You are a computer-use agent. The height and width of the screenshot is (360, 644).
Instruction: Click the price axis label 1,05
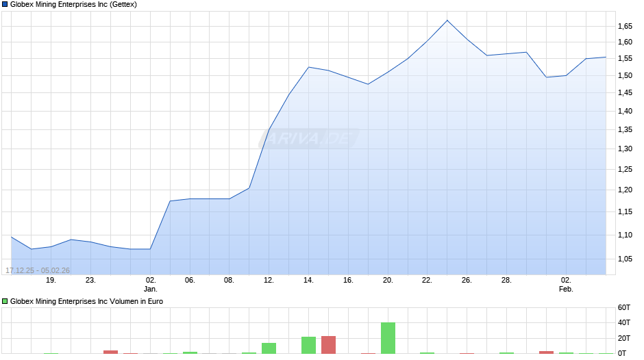point(625,259)
